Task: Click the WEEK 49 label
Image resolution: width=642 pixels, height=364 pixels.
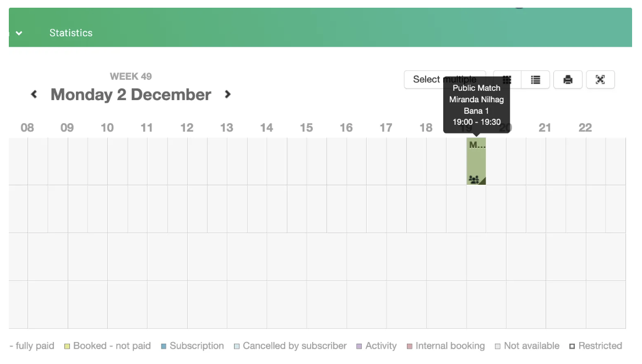Action: 131,76
